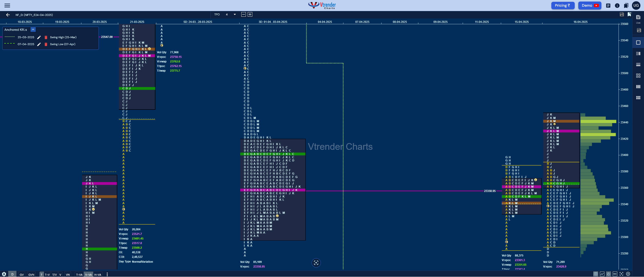Click the Pricing button
644x277 pixels.
pos(562,5)
